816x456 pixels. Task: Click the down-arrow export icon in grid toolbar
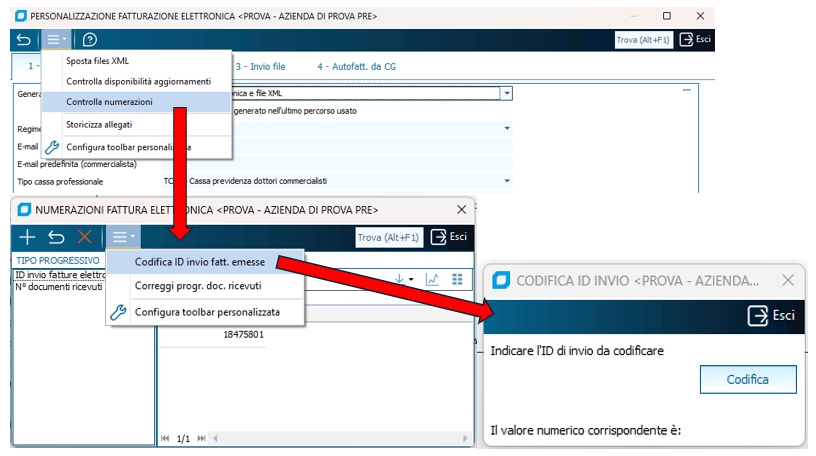click(399, 280)
